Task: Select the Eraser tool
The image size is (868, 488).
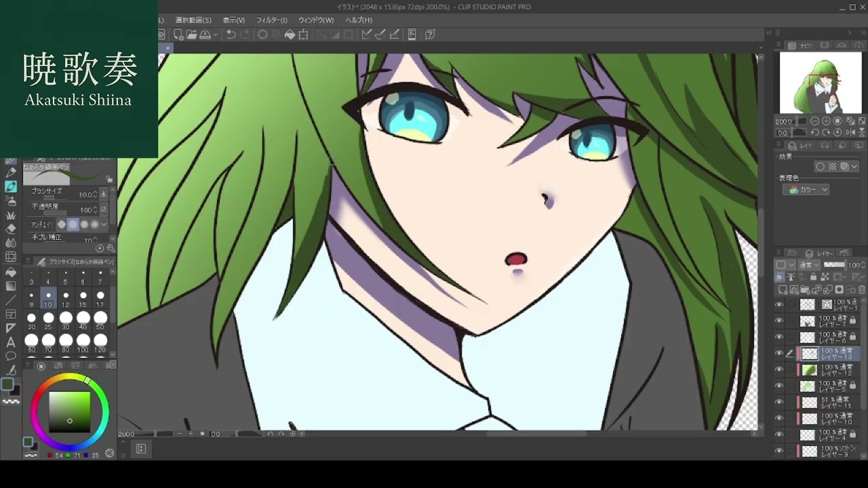Action: coord(11,228)
